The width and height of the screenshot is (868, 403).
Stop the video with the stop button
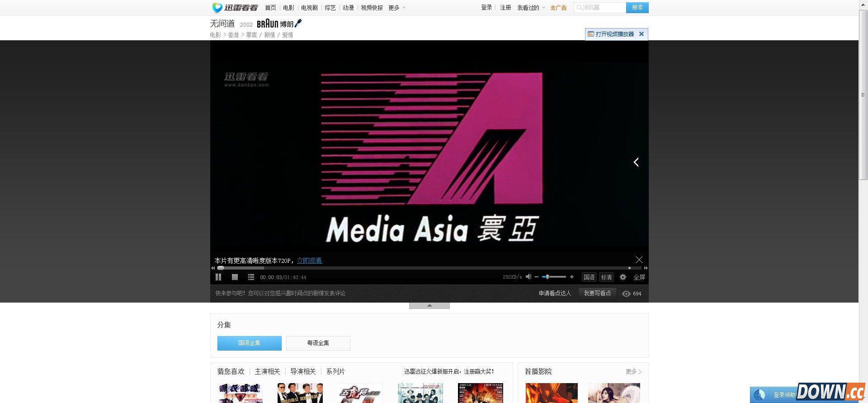(235, 277)
